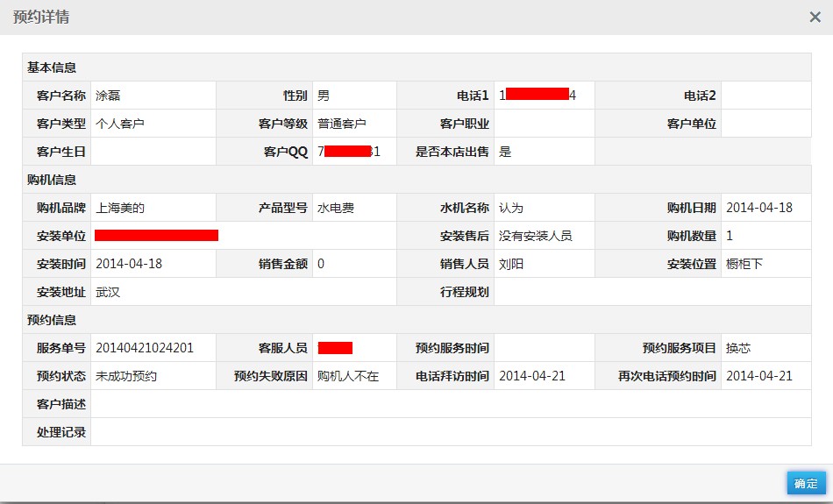Select the service number 20140421024201
This screenshot has width=833, height=504.
tap(144, 348)
